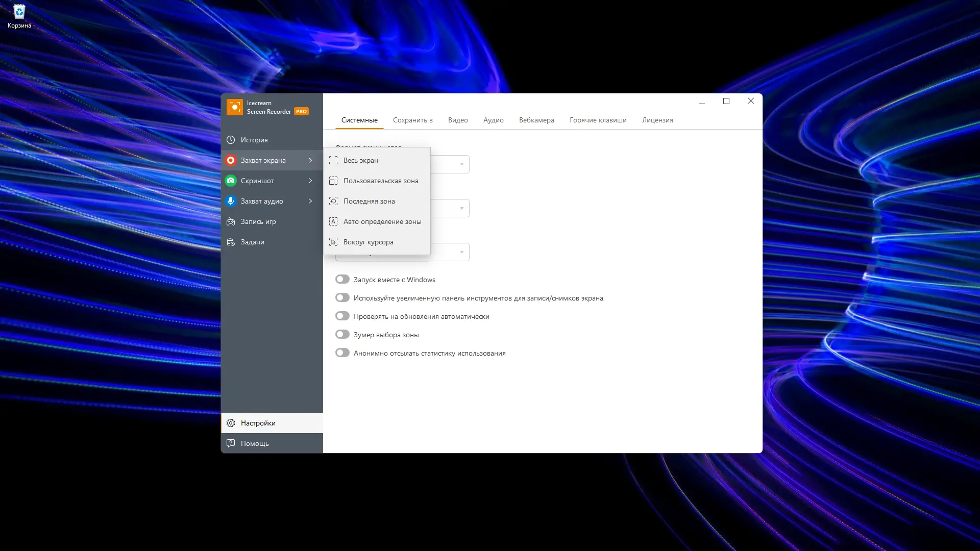Enable Запуск вместе с Windows
This screenshot has width=980, height=551.
342,279
